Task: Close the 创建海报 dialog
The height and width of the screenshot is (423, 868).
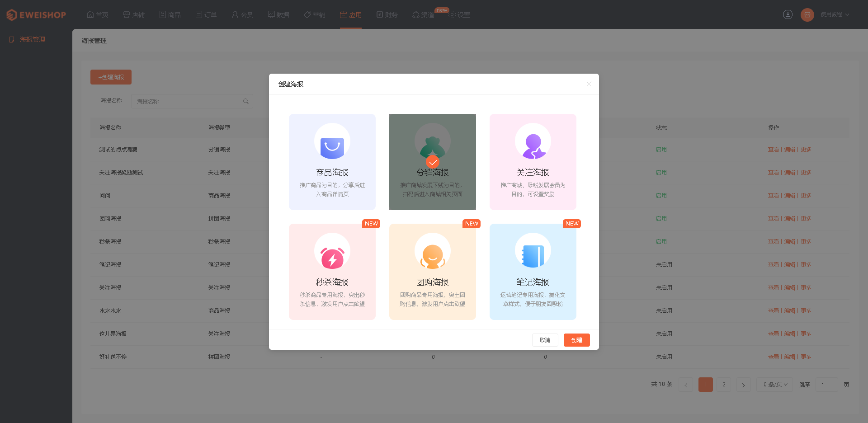Action: point(589,84)
